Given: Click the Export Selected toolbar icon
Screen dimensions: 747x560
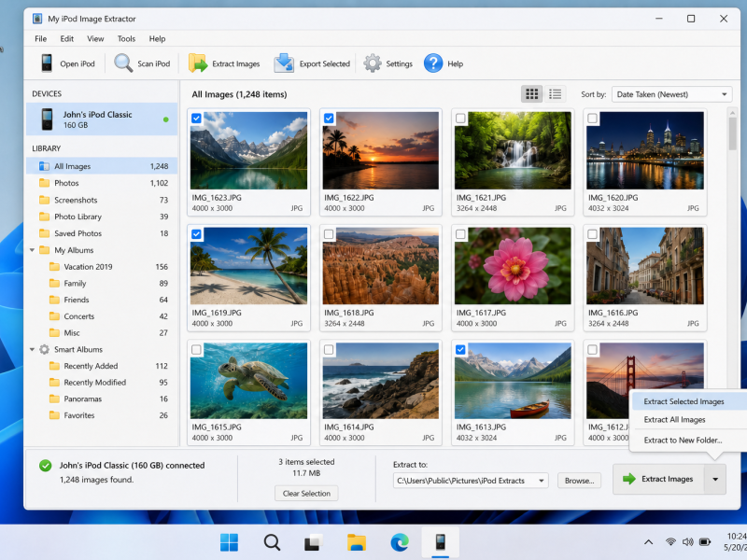Looking at the screenshot, I should pyautogui.click(x=284, y=63).
